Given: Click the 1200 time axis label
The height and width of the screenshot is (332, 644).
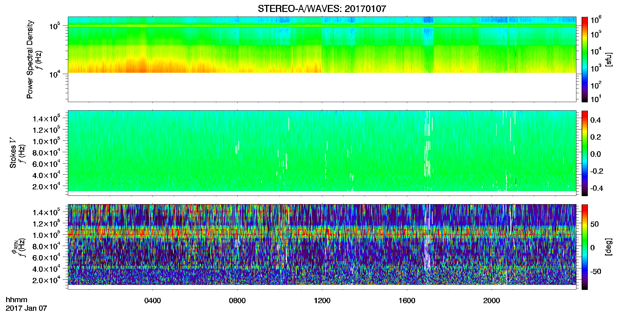Looking at the screenshot, I should 322,301.
